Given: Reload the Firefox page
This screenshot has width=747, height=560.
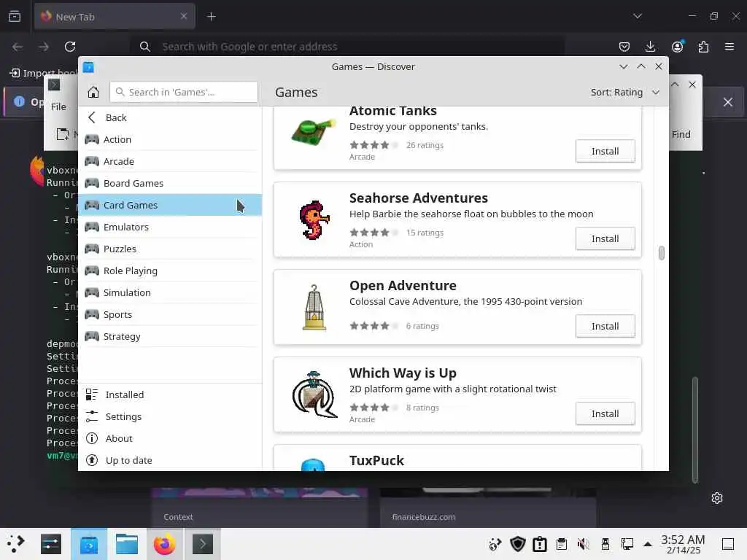Looking at the screenshot, I should click(x=70, y=46).
